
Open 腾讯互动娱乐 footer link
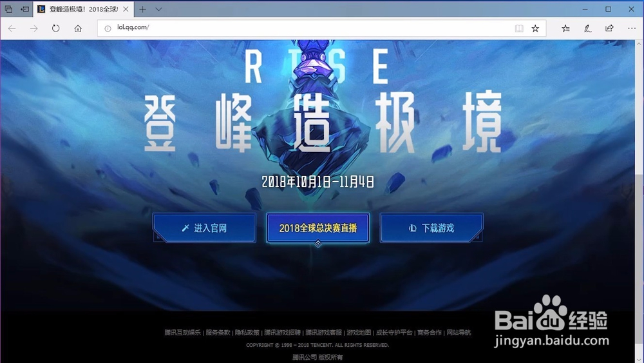click(x=182, y=333)
